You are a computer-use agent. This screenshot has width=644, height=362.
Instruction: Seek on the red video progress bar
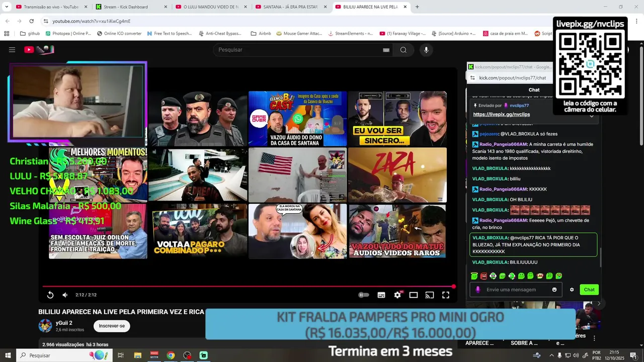point(248,287)
